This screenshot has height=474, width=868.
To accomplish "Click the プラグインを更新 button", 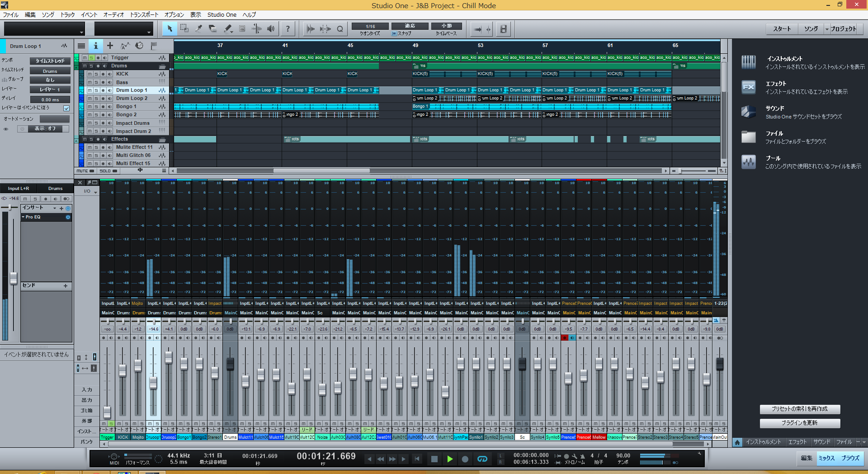I will click(x=799, y=423).
